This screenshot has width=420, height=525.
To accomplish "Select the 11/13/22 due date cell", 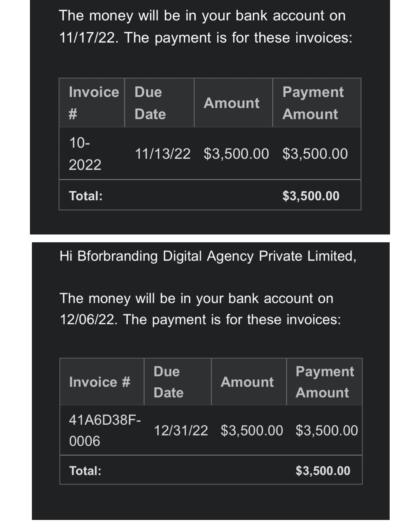I will (163, 154).
